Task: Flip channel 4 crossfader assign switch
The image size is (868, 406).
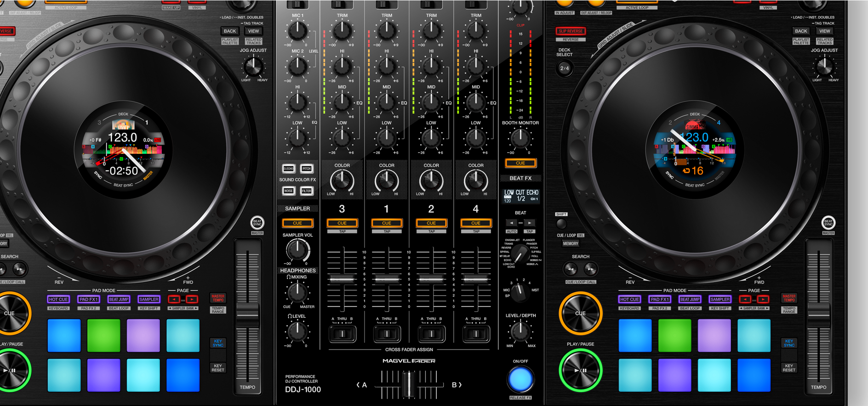Action: [476, 334]
